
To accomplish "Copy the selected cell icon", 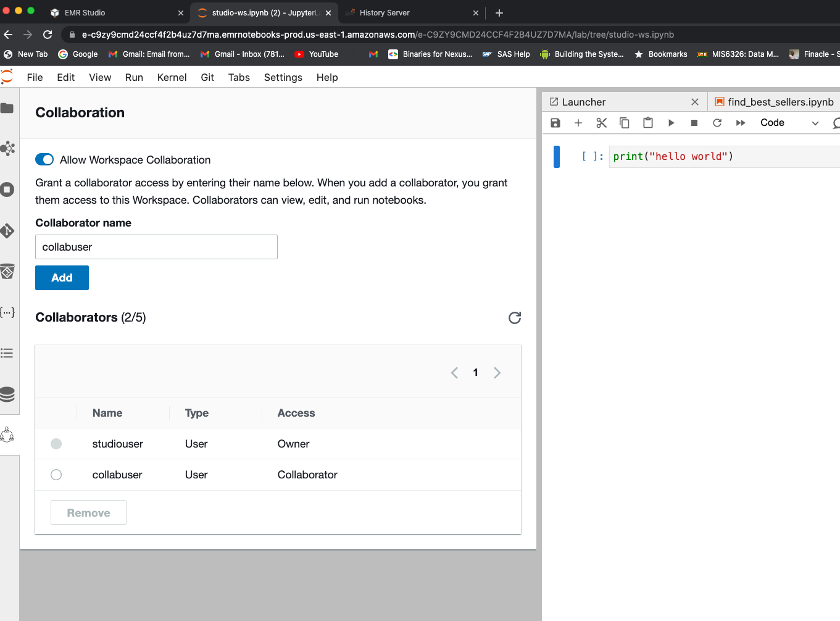I will 625,123.
